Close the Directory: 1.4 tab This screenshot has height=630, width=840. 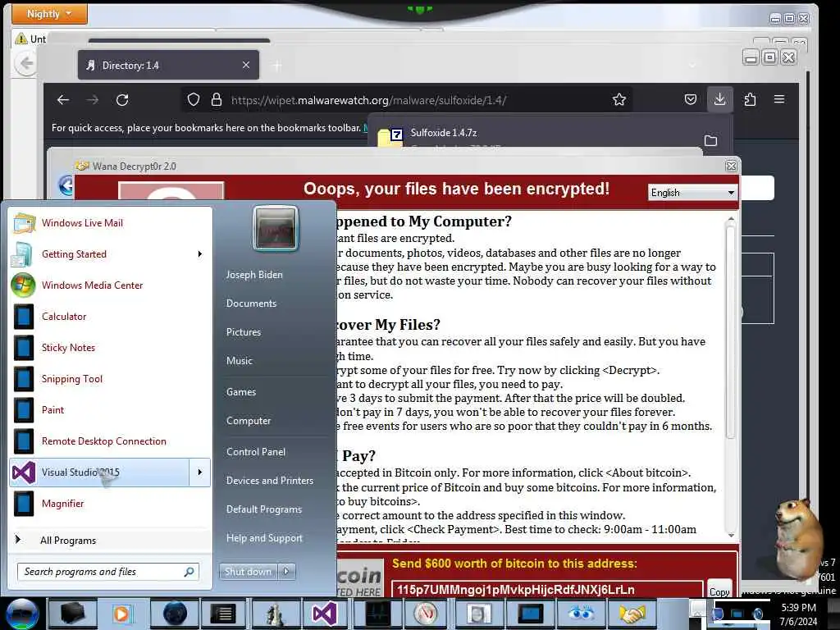pos(246,65)
